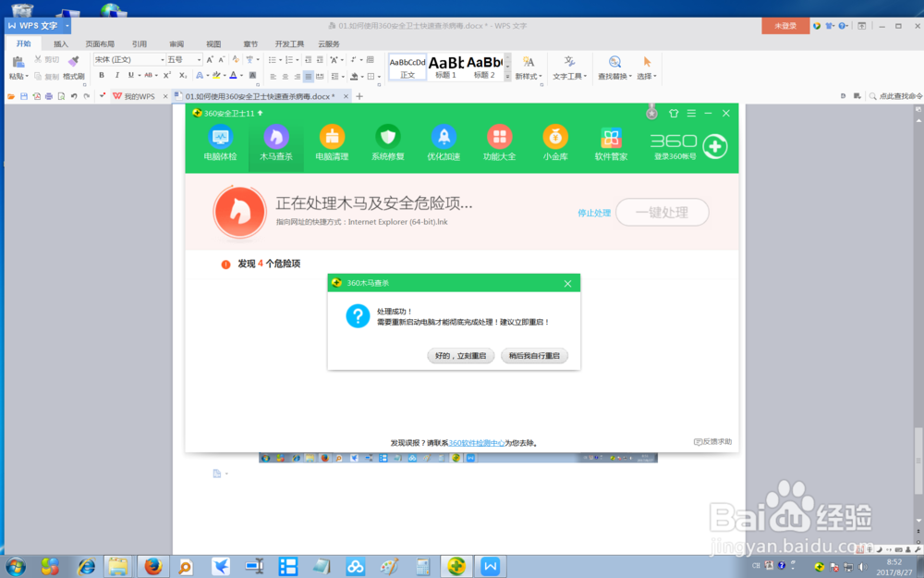
Task: Click the character shading icon
Action: [x=253, y=76]
